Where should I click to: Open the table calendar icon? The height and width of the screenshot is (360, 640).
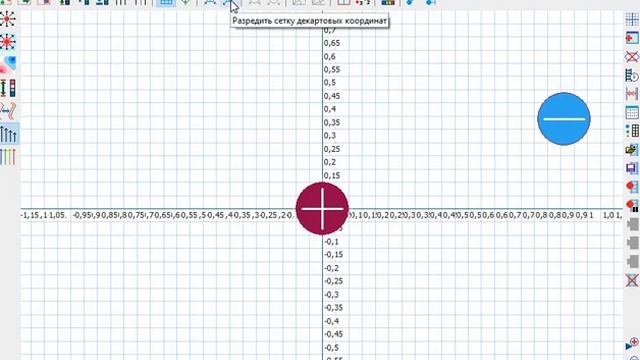pos(632,112)
